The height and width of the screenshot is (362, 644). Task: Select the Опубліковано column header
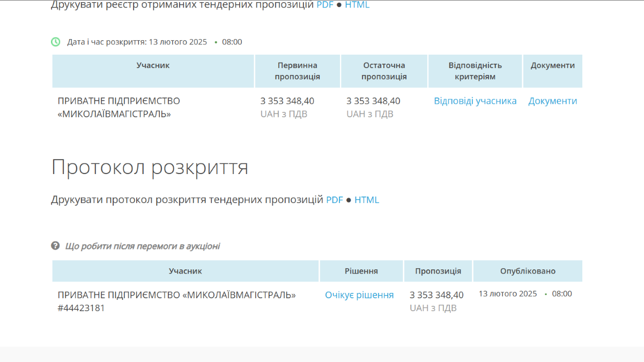click(528, 271)
